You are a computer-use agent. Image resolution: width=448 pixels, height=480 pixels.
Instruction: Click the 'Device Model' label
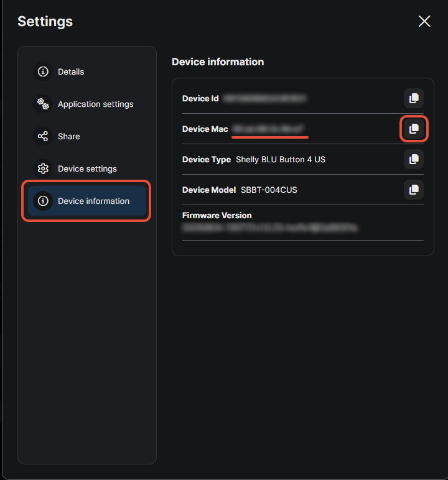pos(209,190)
